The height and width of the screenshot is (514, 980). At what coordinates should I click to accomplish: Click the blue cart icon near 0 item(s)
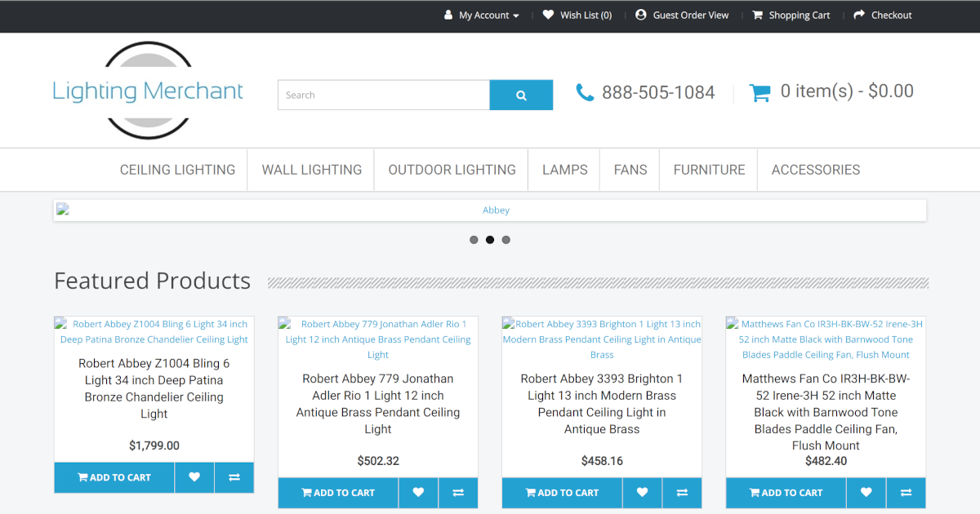(760, 92)
